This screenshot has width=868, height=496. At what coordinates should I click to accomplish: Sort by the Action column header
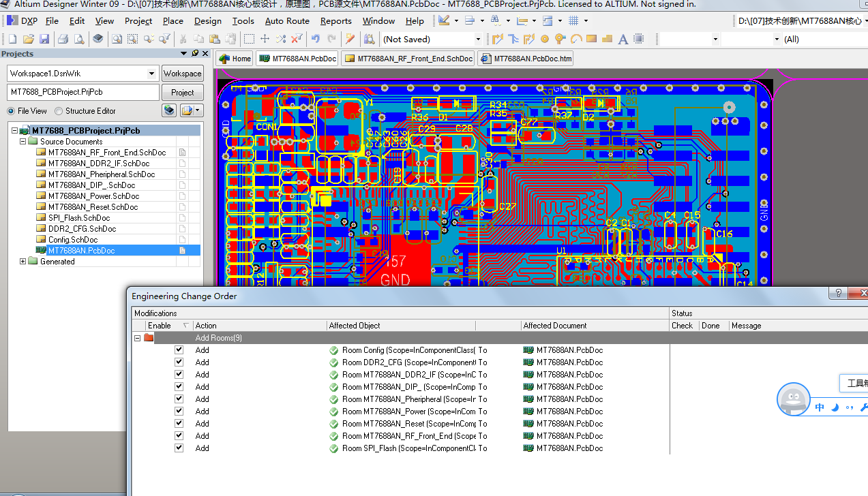(260, 326)
